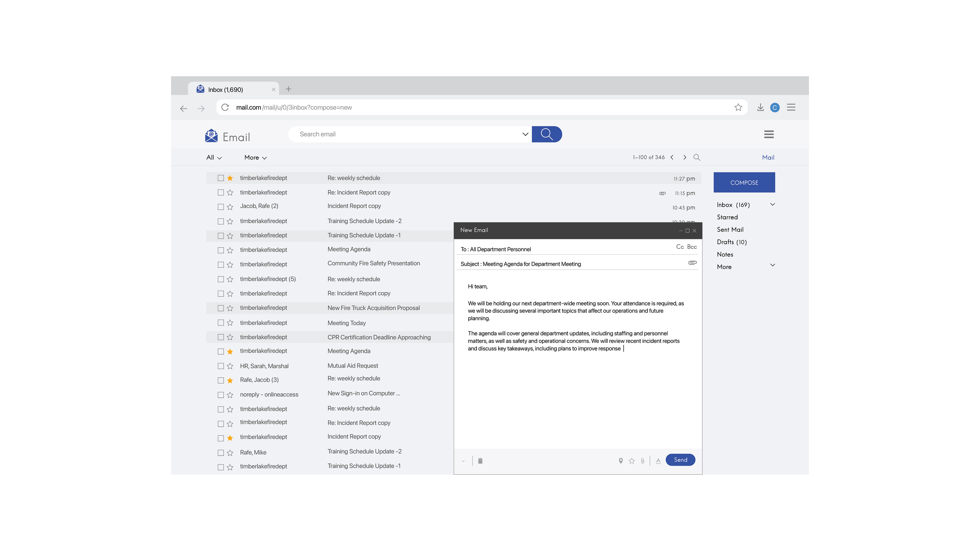Click browser downloads arrow icon
The width and height of the screenshot is (980, 551).
pyautogui.click(x=760, y=108)
